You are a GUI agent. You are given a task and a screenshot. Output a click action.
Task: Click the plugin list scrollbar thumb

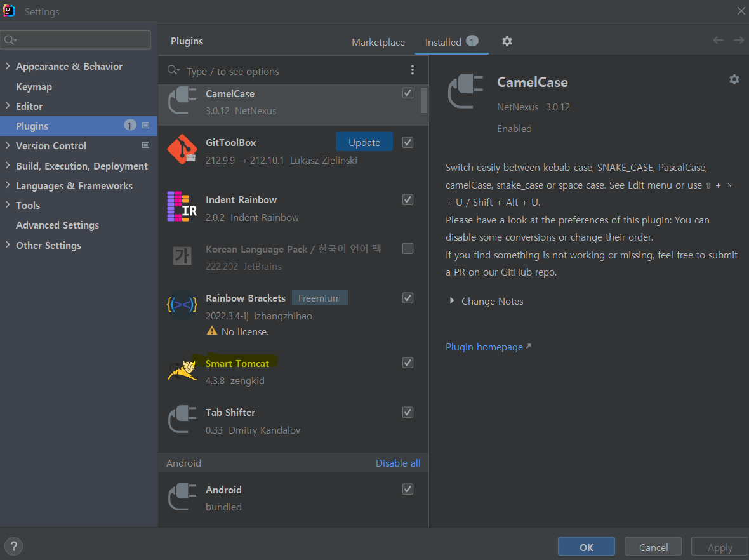point(424,100)
